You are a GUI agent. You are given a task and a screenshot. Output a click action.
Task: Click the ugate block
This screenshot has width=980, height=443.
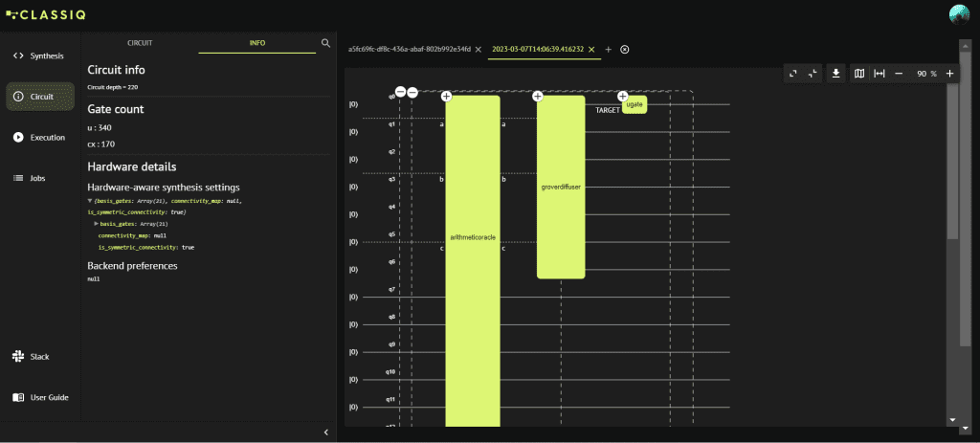pyautogui.click(x=635, y=105)
